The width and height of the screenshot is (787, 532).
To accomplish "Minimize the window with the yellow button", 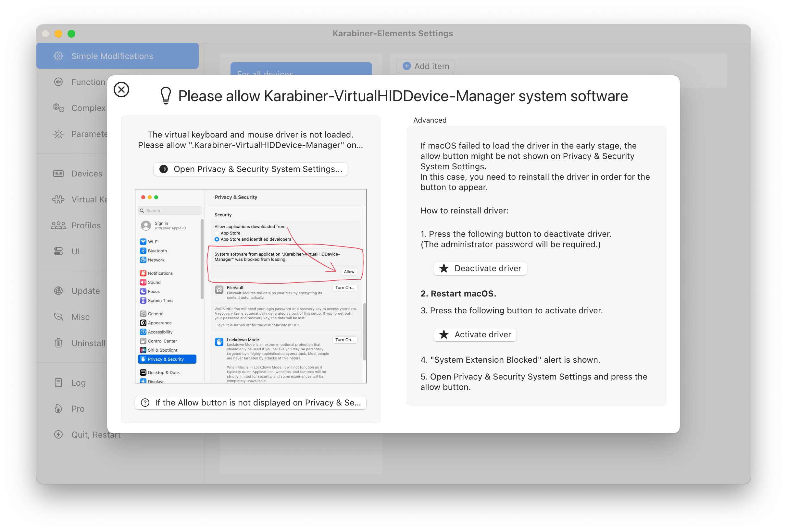I will click(58, 33).
